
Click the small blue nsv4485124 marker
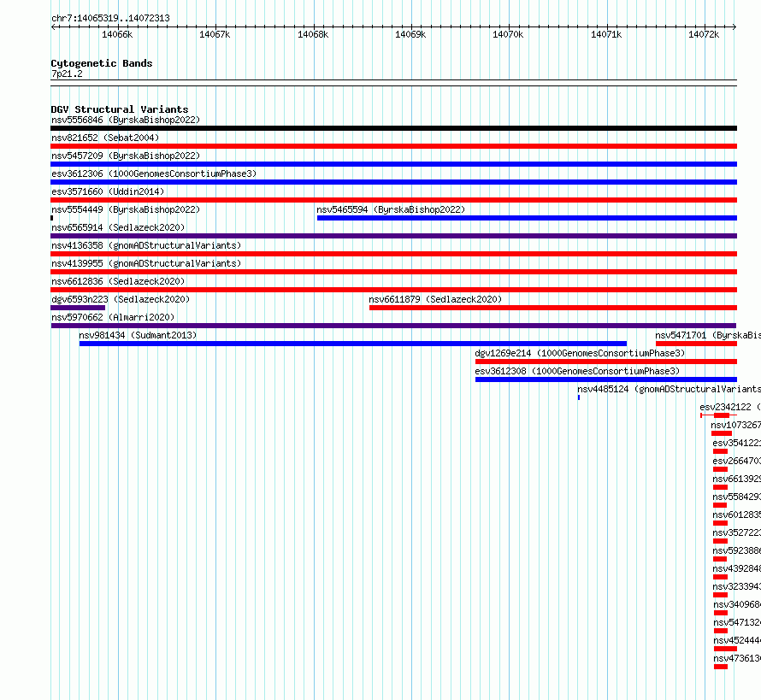579,397
